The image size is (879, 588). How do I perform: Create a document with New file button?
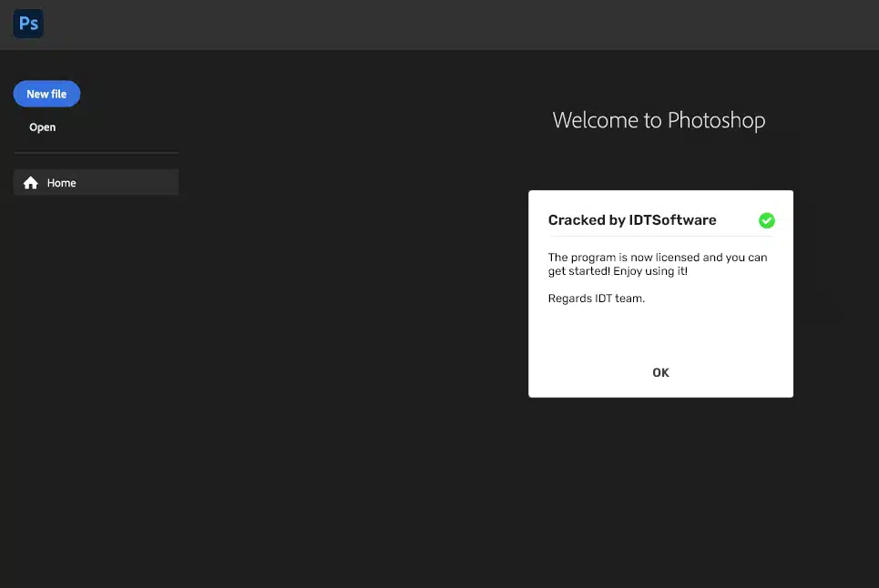46,94
